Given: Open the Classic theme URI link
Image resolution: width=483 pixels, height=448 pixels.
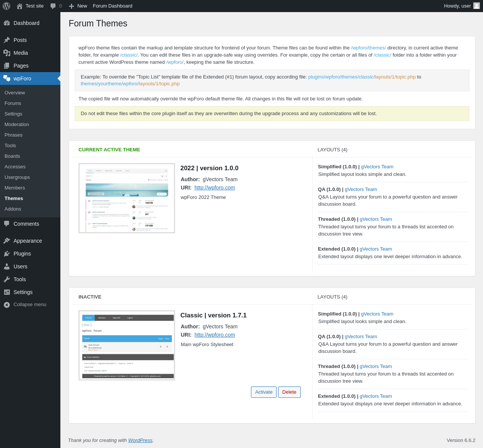Looking at the screenshot, I should point(215,335).
